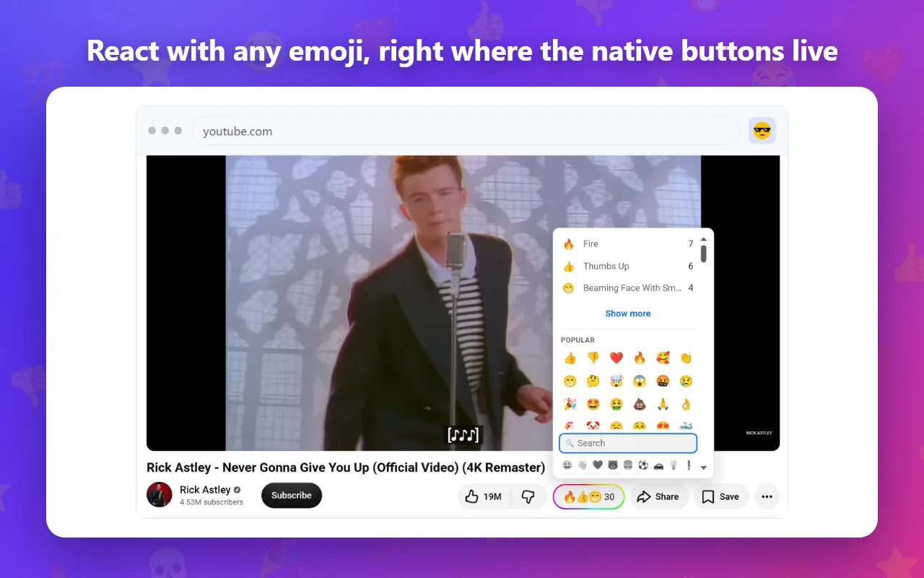Select the Beaming Face reaction row with count 4
Screen dimensions: 924x578
point(627,288)
